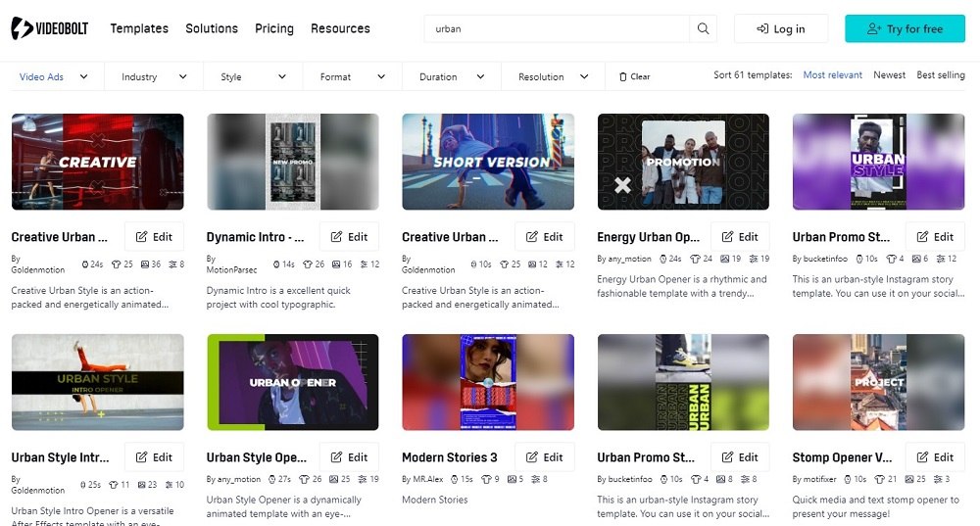The image size is (980, 526).
Task: Click author motifixer
Action: (x=819, y=479)
